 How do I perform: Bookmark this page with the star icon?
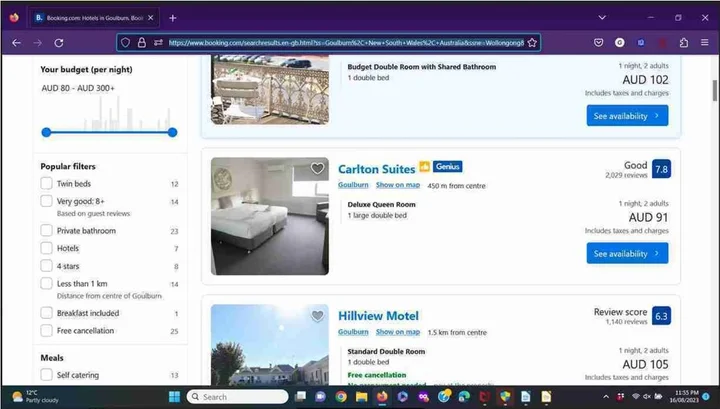(x=532, y=43)
